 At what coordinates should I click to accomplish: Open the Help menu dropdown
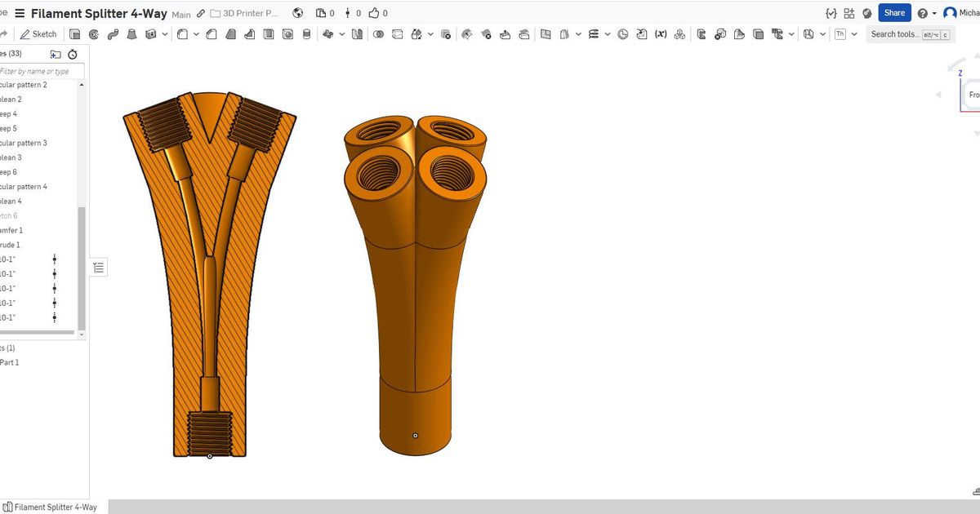(926, 13)
